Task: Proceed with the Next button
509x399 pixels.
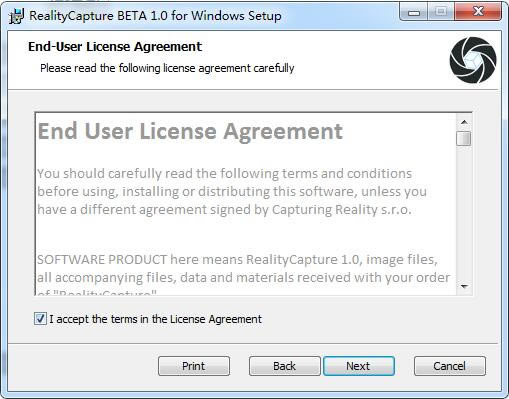Action: (359, 366)
